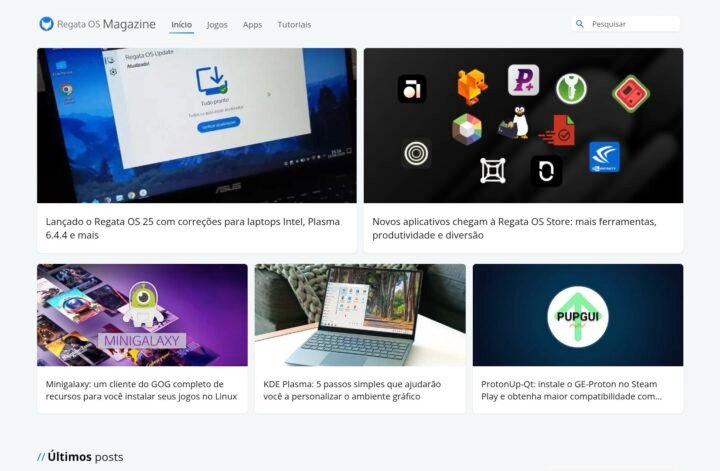Screen dimensions: 720x471
Task: Click the Tux penguin app icon
Action: tap(517, 124)
